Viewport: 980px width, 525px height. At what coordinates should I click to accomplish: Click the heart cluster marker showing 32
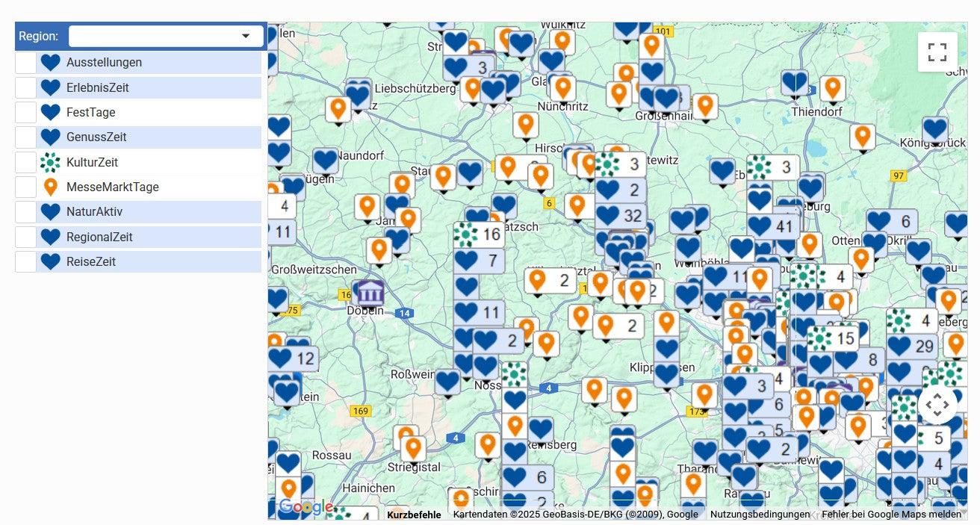pos(621,216)
